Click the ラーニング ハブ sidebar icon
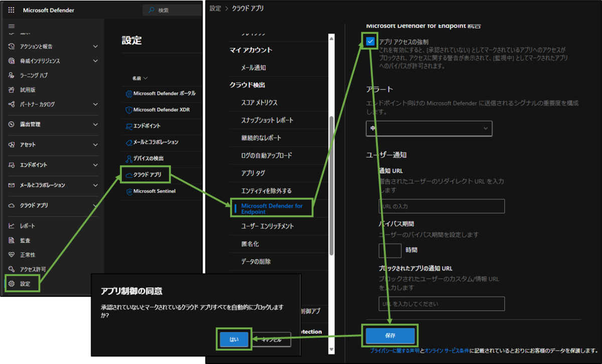The width and height of the screenshot is (602, 364). coord(12,75)
